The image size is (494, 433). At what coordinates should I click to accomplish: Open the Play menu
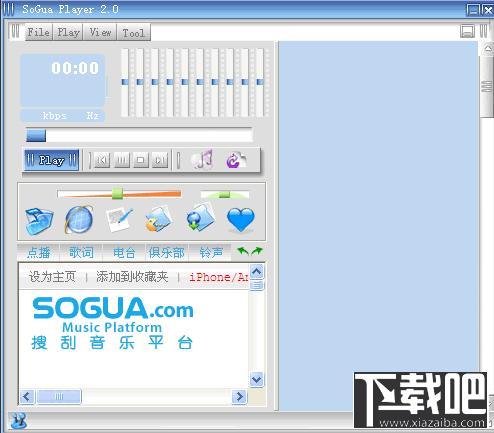[68, 32]
